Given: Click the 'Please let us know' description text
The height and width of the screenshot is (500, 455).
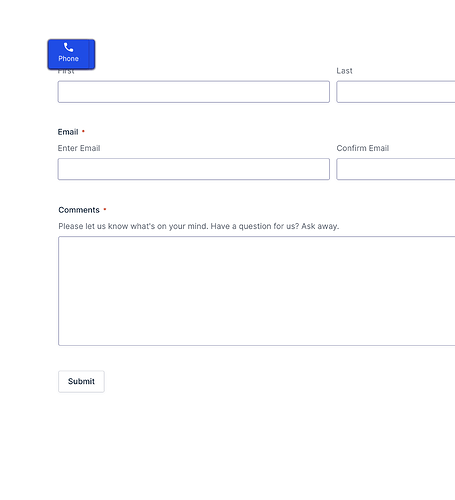Looking at the screenshot, I should point(199,226).
